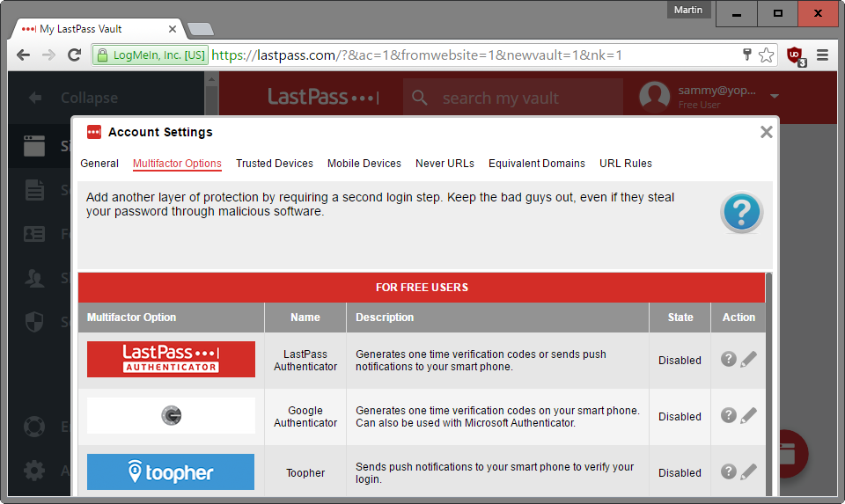The width and height of the screenshot is (845, 504).
Task: Click the Security Challenge shield icon
Action: (34, 321)
